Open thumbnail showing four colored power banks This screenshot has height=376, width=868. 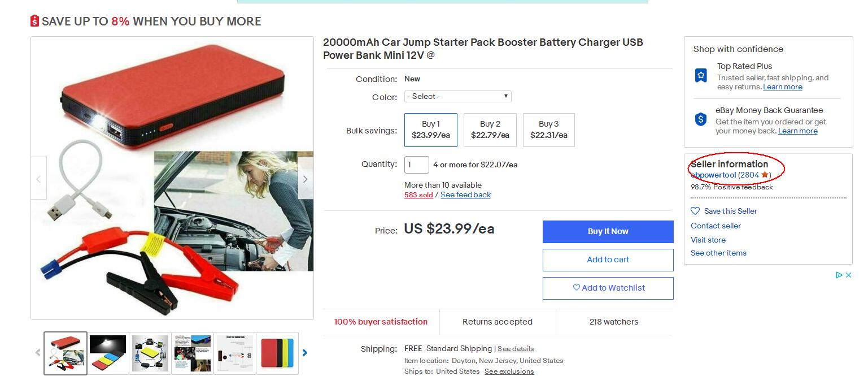tap(277, 353)
